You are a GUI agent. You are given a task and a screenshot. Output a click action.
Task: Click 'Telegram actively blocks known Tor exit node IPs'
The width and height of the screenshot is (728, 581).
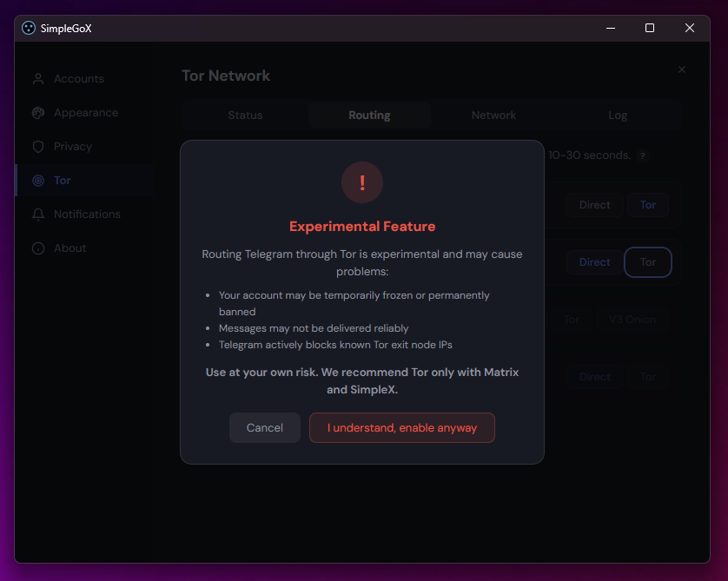(335, 345)
